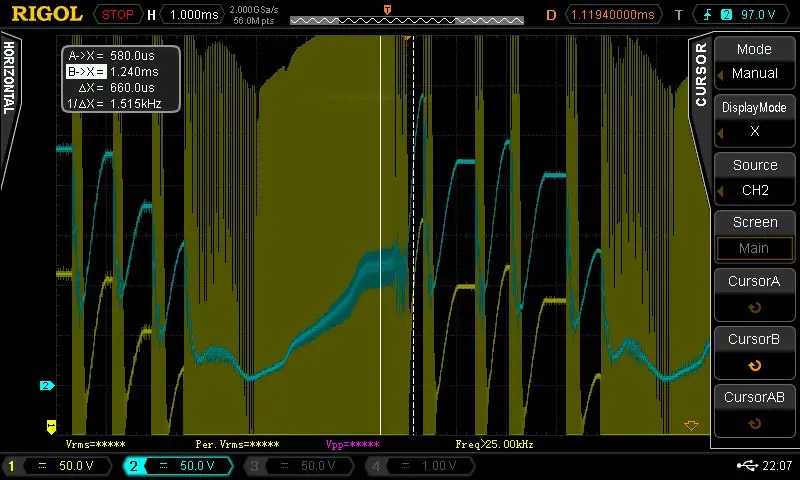Click the waveform memory overview bar
This screenshot has height=480, width=800.
point(407,20)
